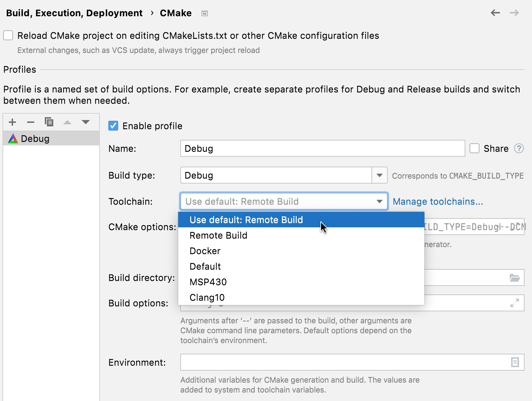Open the Toolchain dropdown
The image size is (532, 401).
click(379, 201)
